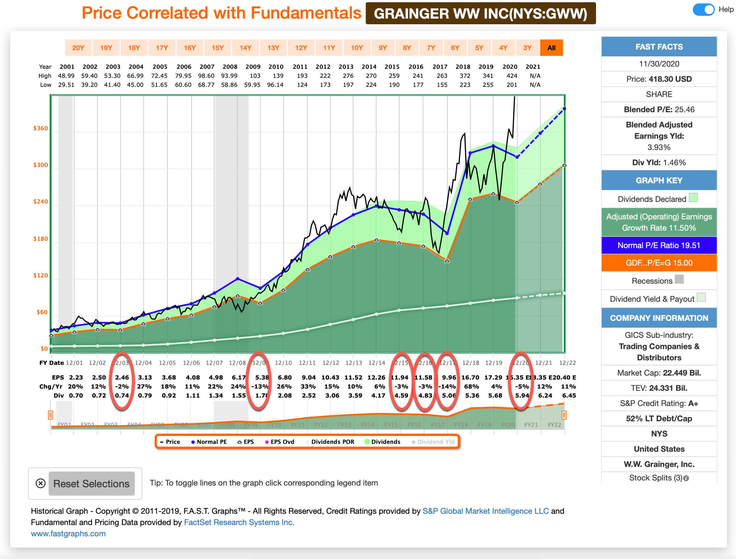The height and width of the screenshot is (560, 736).
Task: Click the TEV: 24.331 Bil. row
Action: tap(659, 388)
